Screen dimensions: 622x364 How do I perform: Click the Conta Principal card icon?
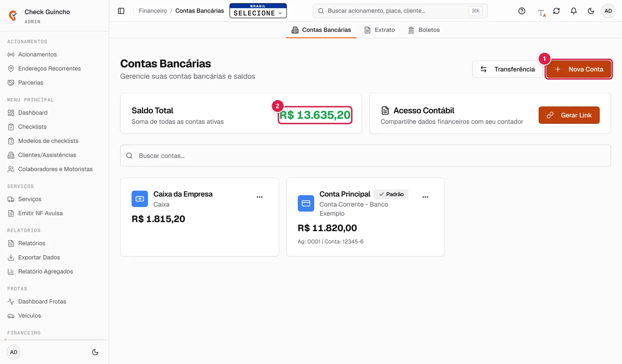pos(306,203)
